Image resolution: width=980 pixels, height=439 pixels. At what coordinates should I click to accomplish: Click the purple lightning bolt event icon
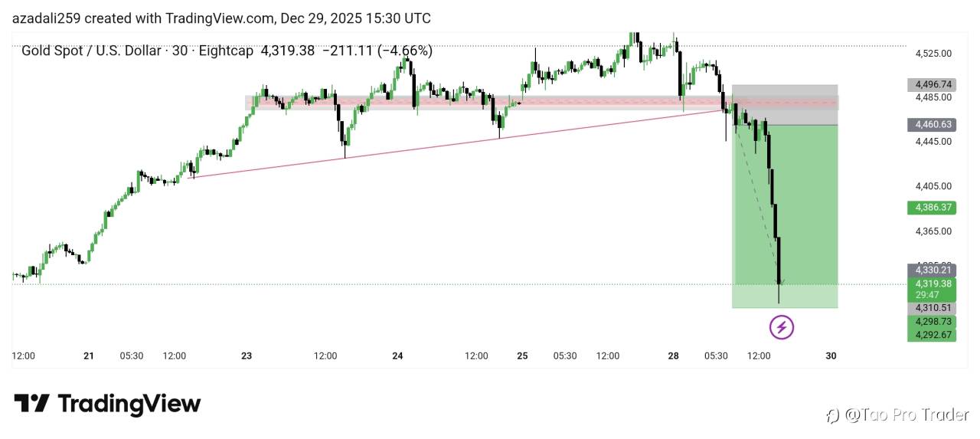[781, 328]
